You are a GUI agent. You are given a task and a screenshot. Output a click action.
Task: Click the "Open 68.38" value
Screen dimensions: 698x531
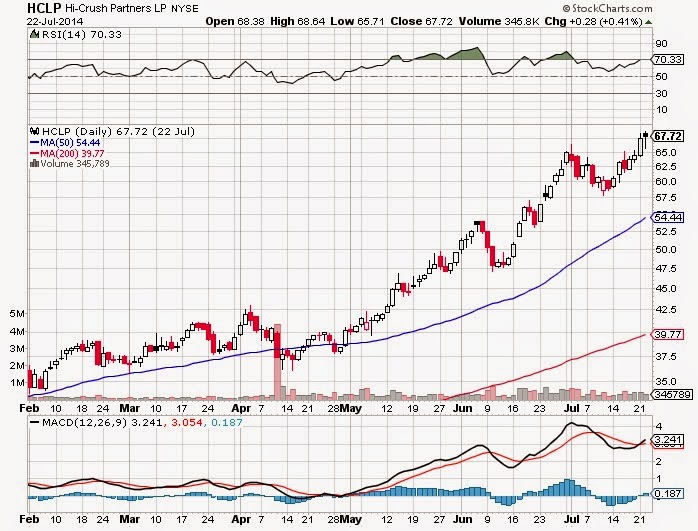tap(235, 21)
